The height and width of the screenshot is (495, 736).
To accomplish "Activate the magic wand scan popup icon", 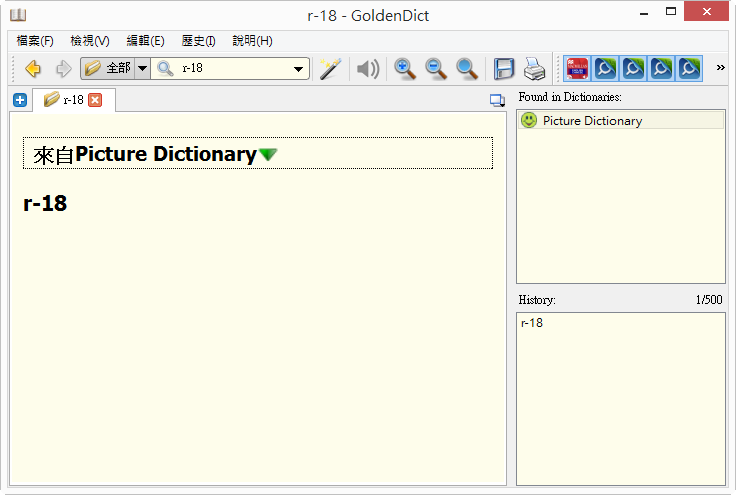I will (x=330, y=69).
